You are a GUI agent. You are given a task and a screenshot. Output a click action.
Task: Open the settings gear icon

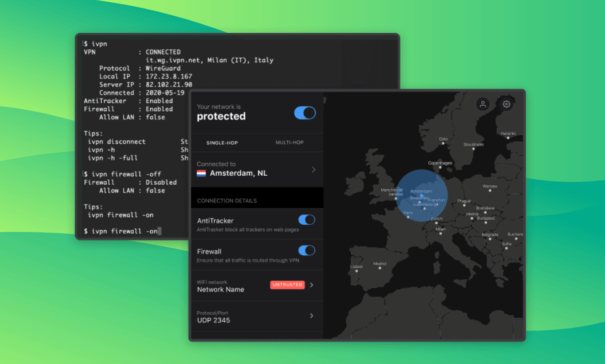506,104
